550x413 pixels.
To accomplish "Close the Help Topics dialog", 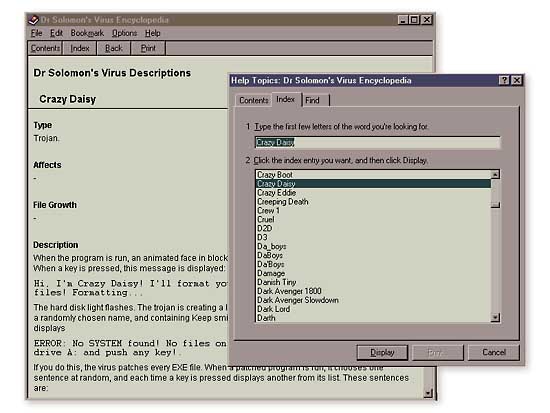I will (516, 80).
